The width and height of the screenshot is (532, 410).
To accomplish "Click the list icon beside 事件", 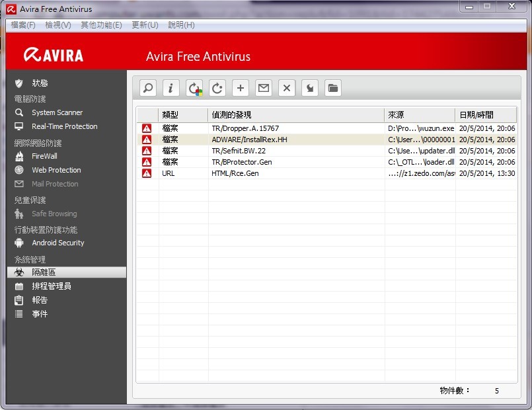I will [19, 314].
